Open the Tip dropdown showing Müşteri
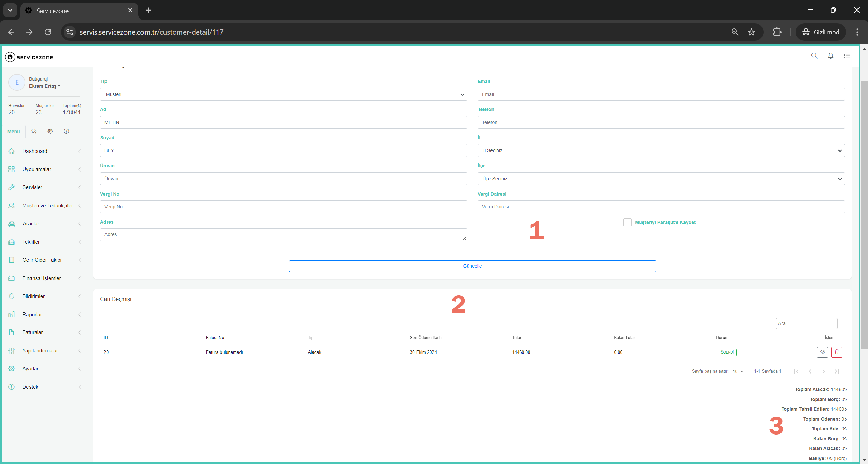The image size is (868, 464). tap(283, 94)
